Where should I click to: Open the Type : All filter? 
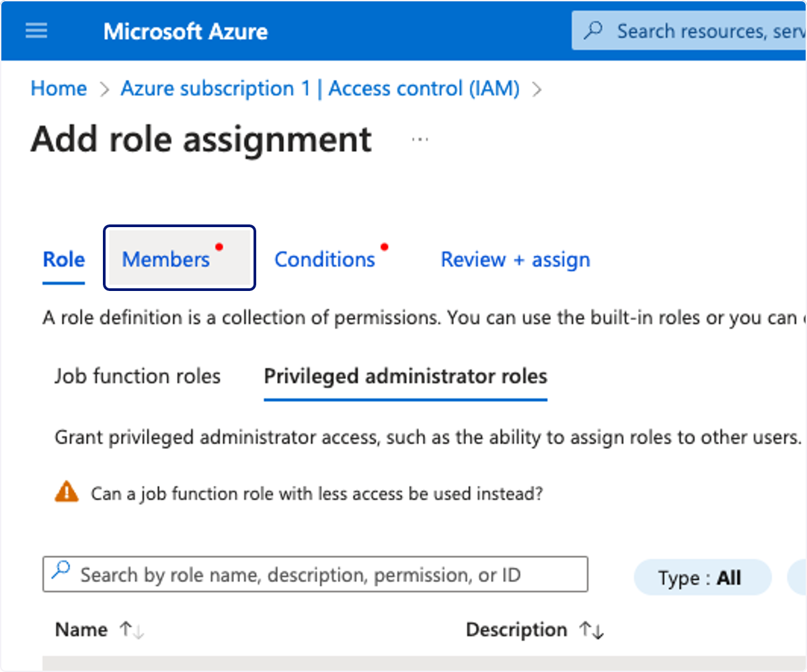pos(703,578)
